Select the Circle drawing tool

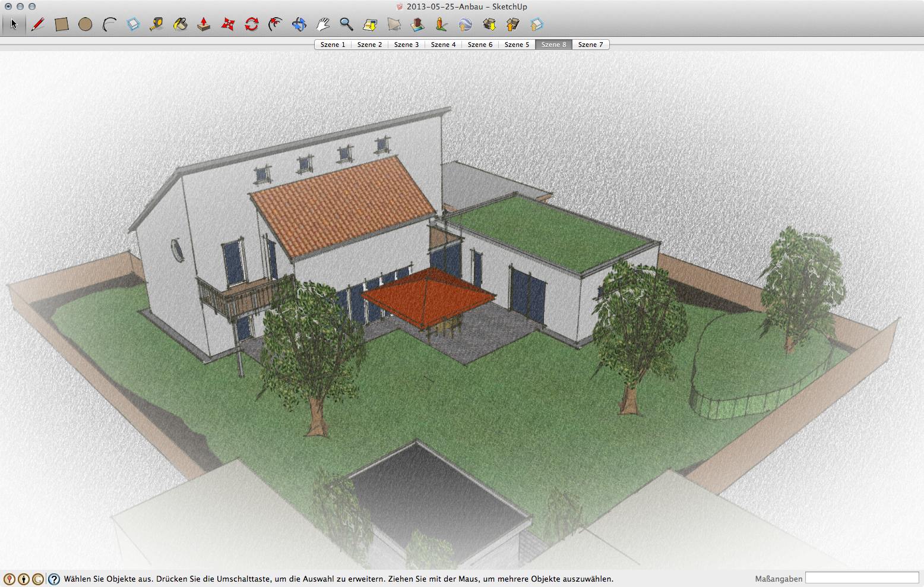[86, 24]
